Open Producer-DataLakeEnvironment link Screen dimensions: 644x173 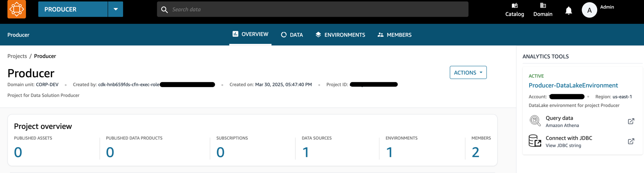[573, 85]
